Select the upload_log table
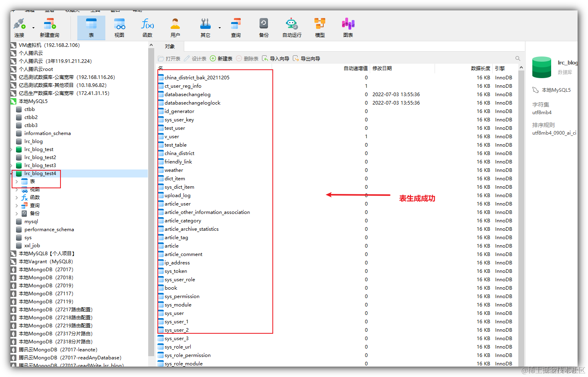The height and width of the screenshot is (377, 588). [x=177, y=196]
